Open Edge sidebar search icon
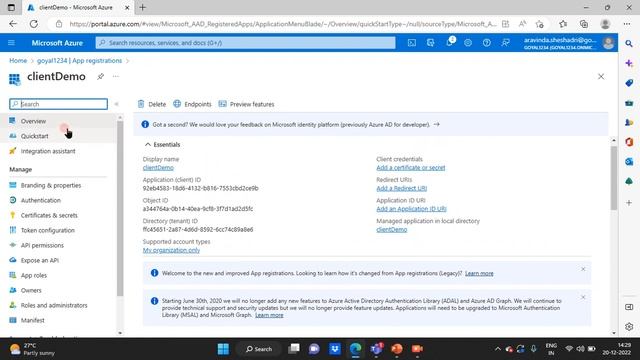This screenshot has height=360, width=640. coord(629,43)
